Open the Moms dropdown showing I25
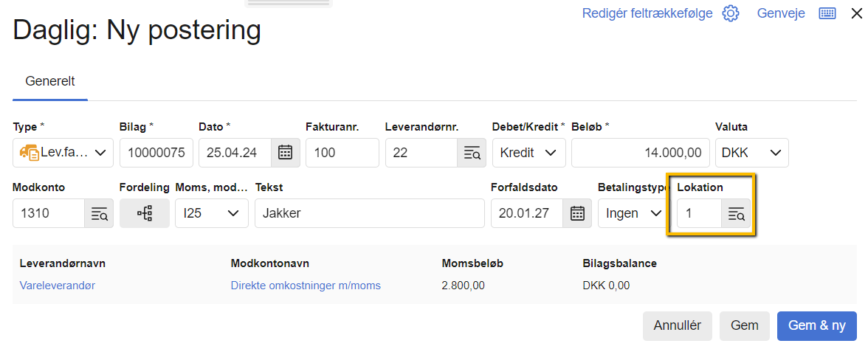Viewport: 868px width, 349px height. pos(211,213)
